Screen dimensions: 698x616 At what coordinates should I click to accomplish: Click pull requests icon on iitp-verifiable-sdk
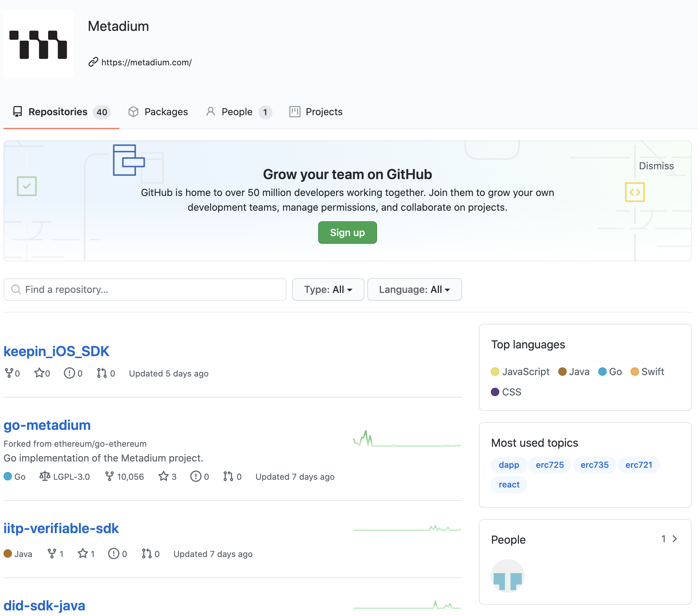click(x=146, y=553)
